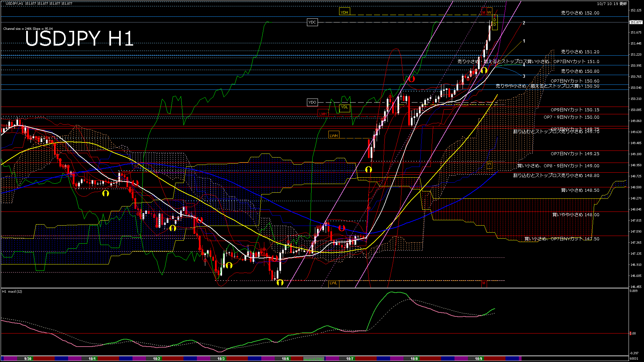
Task: Click the 10/6 date marker on timeline
Action: click(x=285, y=359)
